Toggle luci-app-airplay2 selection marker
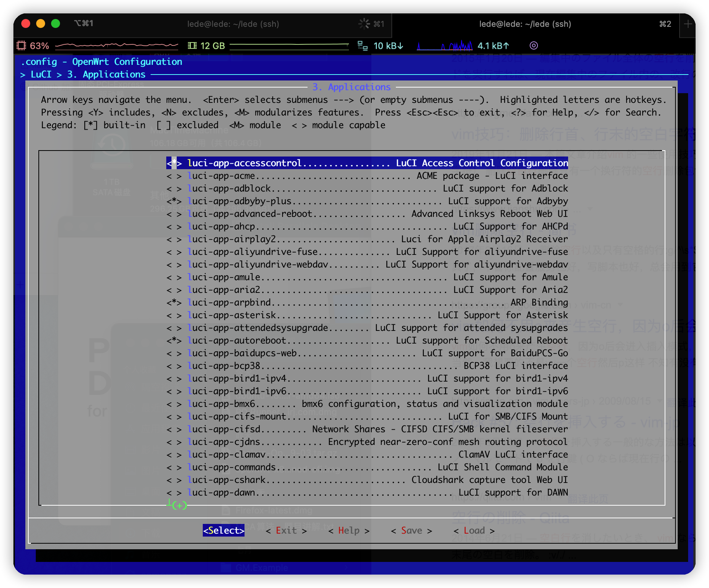 (174, 239)
